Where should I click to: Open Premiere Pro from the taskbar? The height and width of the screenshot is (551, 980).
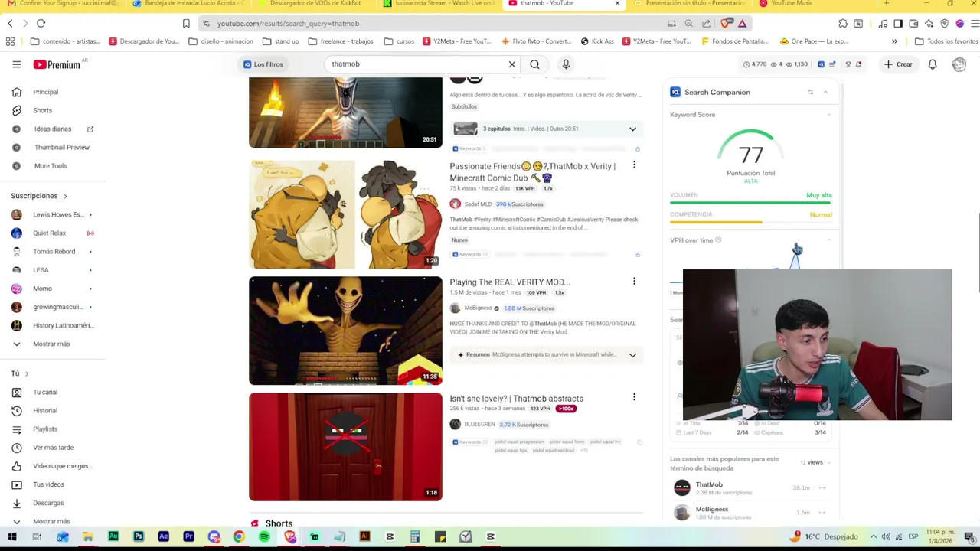[188, 536]
